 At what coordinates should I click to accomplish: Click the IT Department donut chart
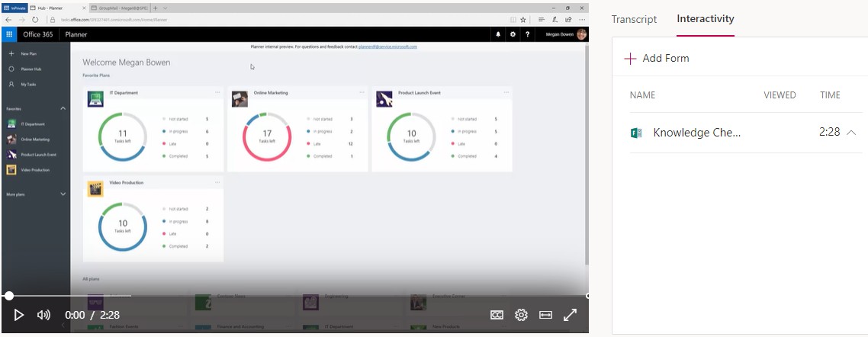pyautogui.click(x=122, y=136)
